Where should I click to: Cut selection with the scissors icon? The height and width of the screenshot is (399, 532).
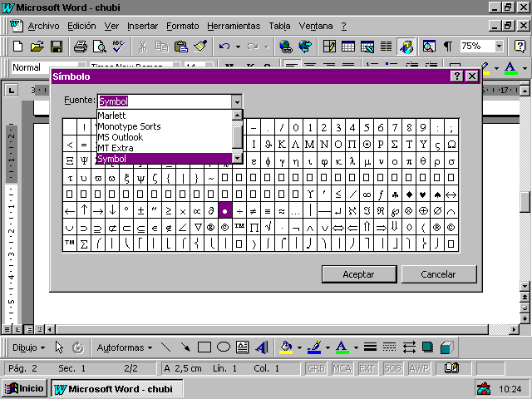[143, 47]
